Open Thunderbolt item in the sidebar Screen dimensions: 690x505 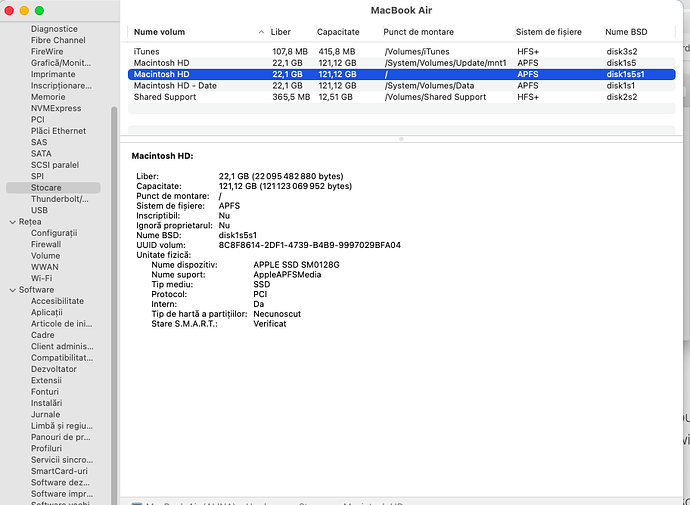[x=60, y=199]
